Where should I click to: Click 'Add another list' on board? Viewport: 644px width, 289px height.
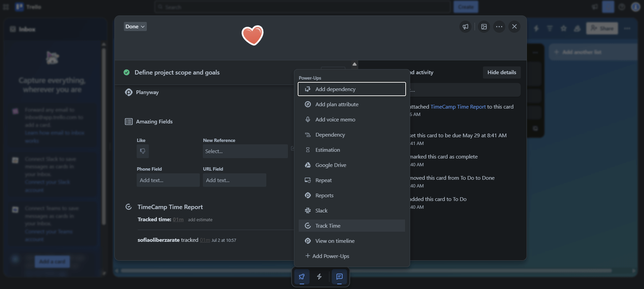(x=593, y=52)
